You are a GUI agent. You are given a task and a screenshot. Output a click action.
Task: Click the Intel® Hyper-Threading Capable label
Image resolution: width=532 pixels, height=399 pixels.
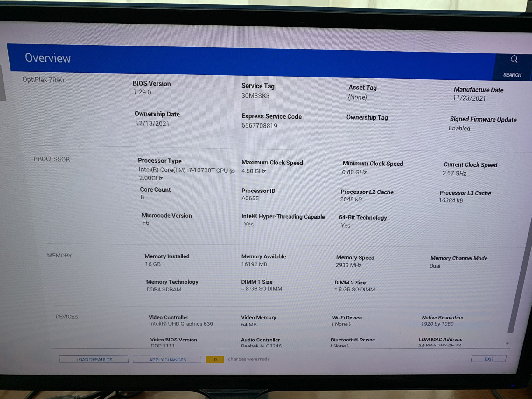click(x=283, y=217)
